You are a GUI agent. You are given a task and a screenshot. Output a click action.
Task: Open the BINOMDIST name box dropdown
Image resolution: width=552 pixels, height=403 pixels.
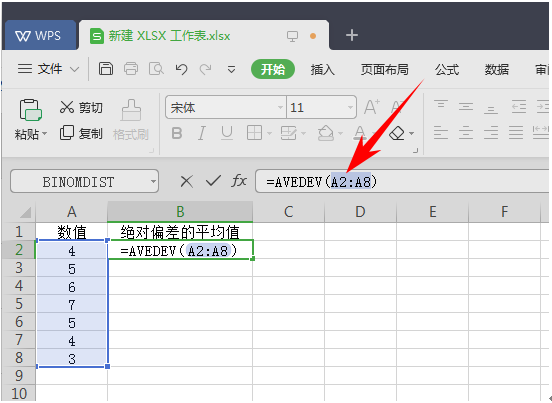pos(153,182)
